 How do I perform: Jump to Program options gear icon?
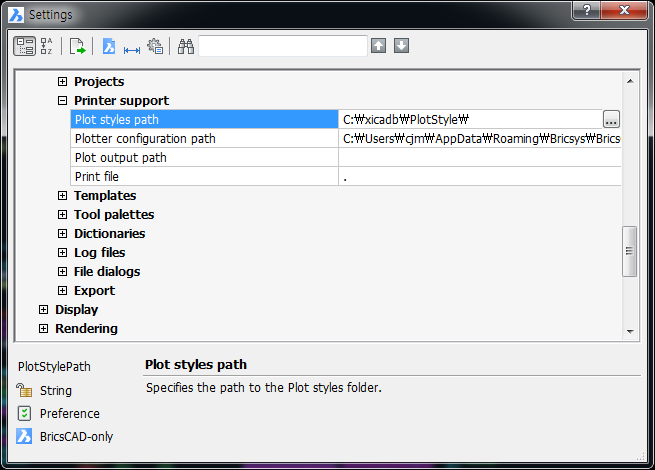(155, 46)
